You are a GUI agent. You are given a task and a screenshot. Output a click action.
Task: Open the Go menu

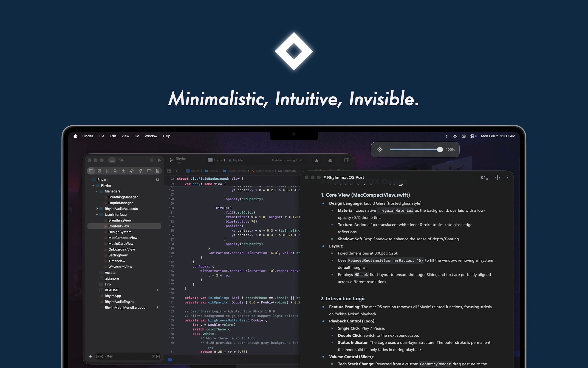pyautogui.click(x=137, y=136)
